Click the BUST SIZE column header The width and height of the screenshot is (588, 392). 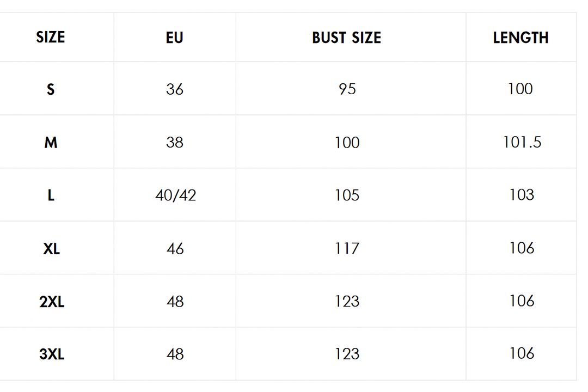click(x=346, y=38)
